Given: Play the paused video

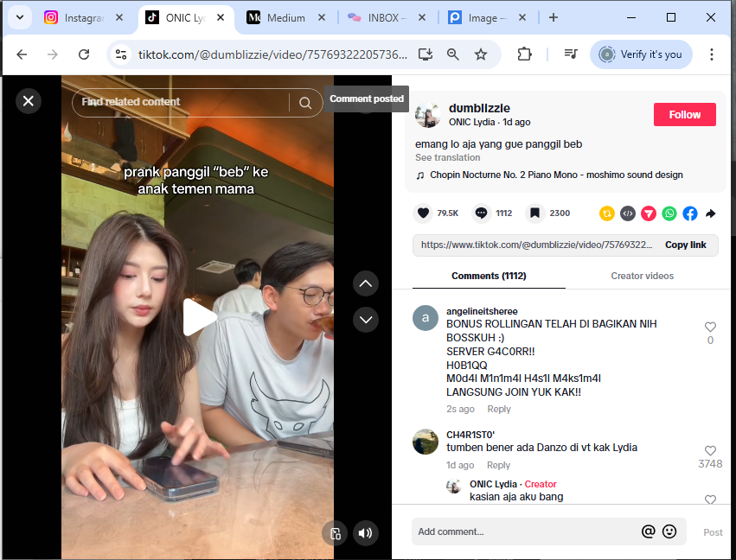Looking at the screenshot, I should [x=199, y=317].
